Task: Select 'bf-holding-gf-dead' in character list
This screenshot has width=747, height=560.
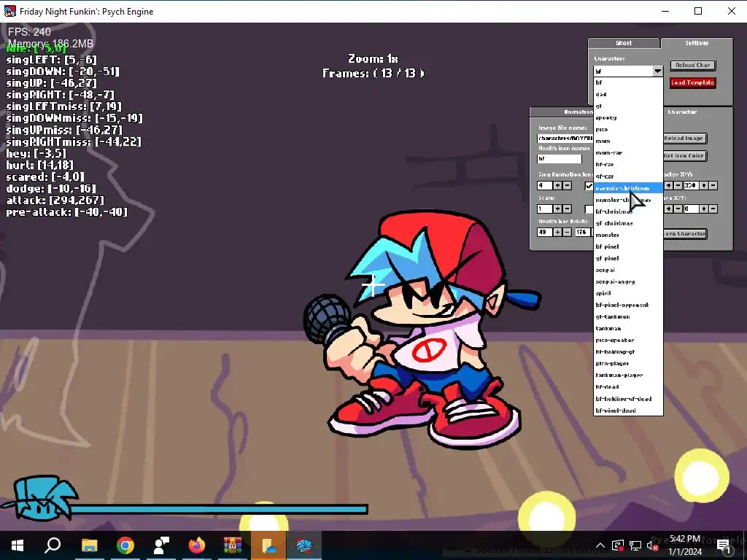Action: (628, 399)
